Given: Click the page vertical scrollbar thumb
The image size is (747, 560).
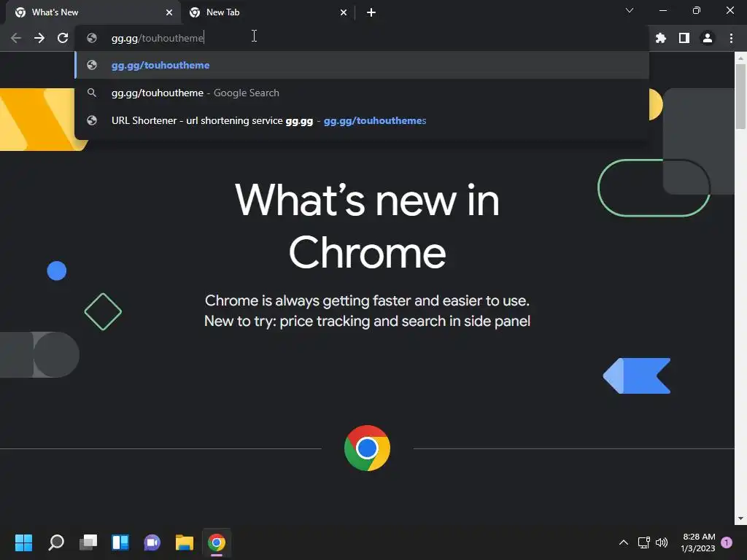Looking at the screenshot, I should pyautogui.click(x=740, y=96).
